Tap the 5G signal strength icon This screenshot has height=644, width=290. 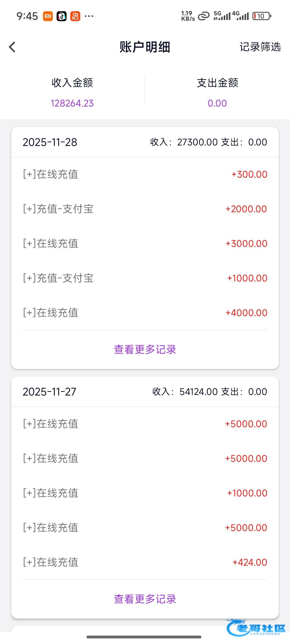pyautogui.click(x=222, y=16)
